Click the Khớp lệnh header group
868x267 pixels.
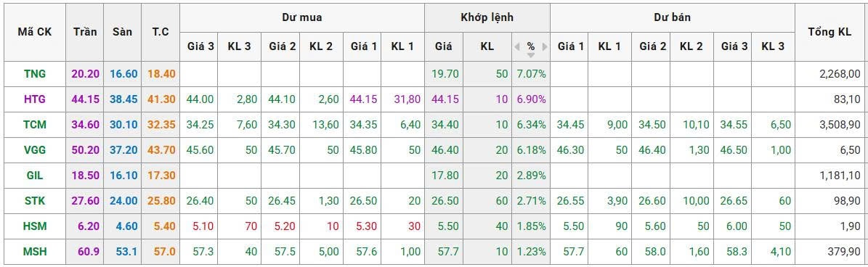487,17
